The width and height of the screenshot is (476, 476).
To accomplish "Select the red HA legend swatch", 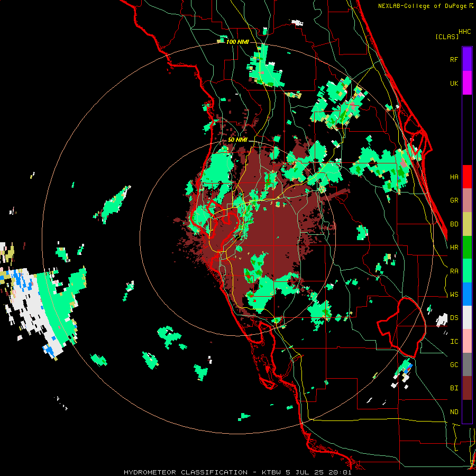I will [467, 177].
